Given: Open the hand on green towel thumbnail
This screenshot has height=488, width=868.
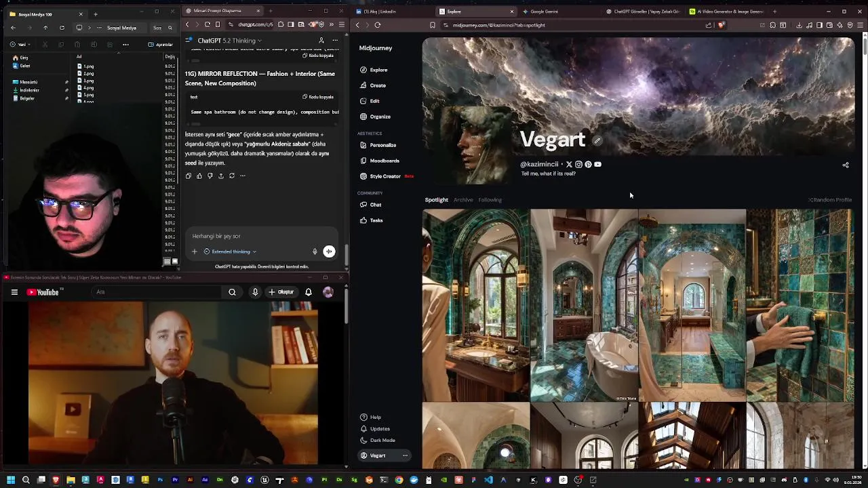Looking at the screenshot, I should pos(800,305).
